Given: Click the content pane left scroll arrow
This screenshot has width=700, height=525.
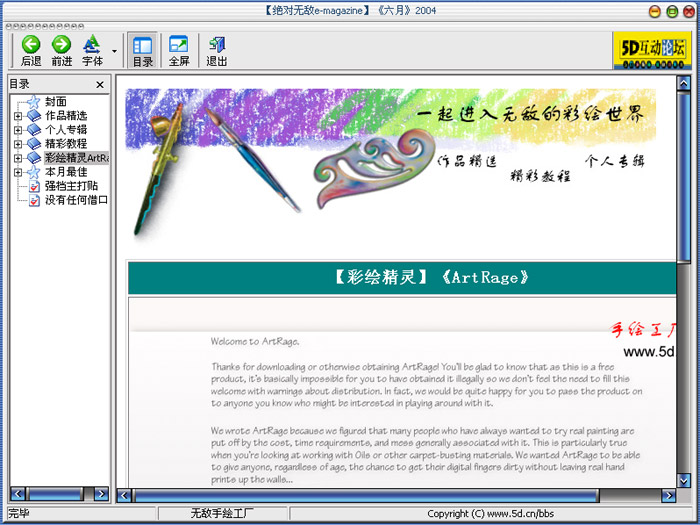Looking at the screenshot, I should pyautogui.click(x=124, y=495).
